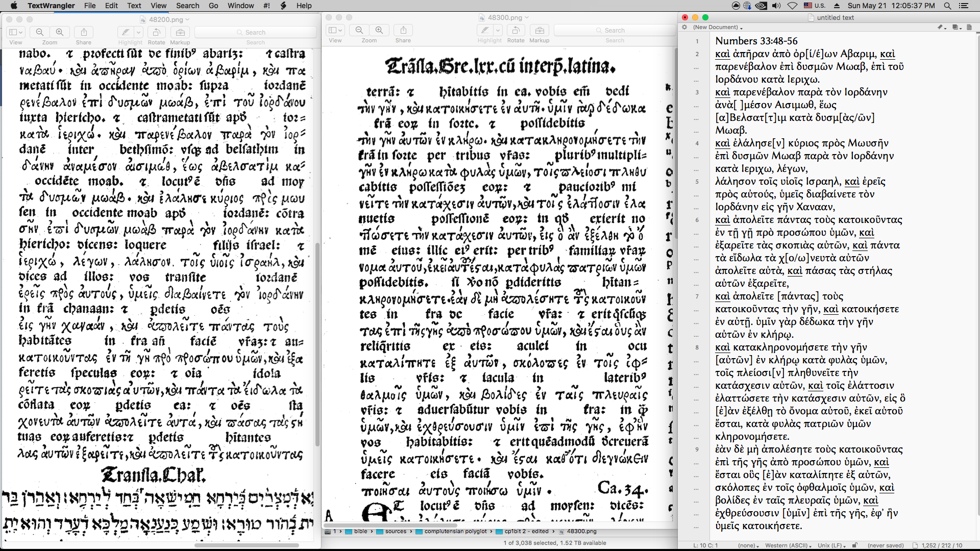Toggle the file lock icon in the status bar
The image size is (980, 551).
(855, 545)
